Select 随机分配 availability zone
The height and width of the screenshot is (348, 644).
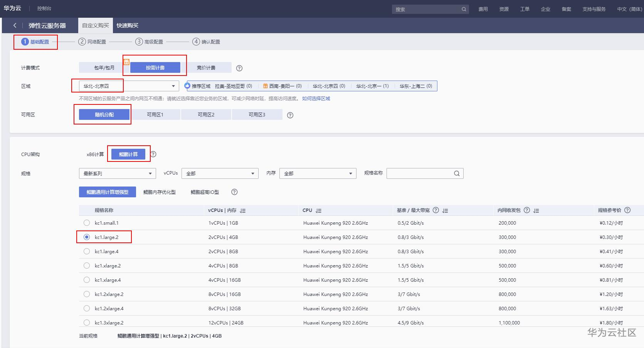(104, 114)
